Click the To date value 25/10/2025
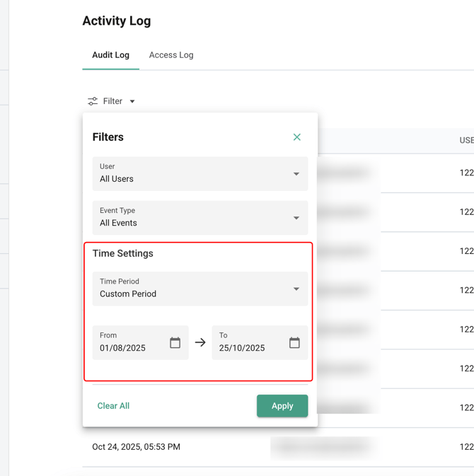Viewport: 474px width, 476px height. click(x=242, y=348)
